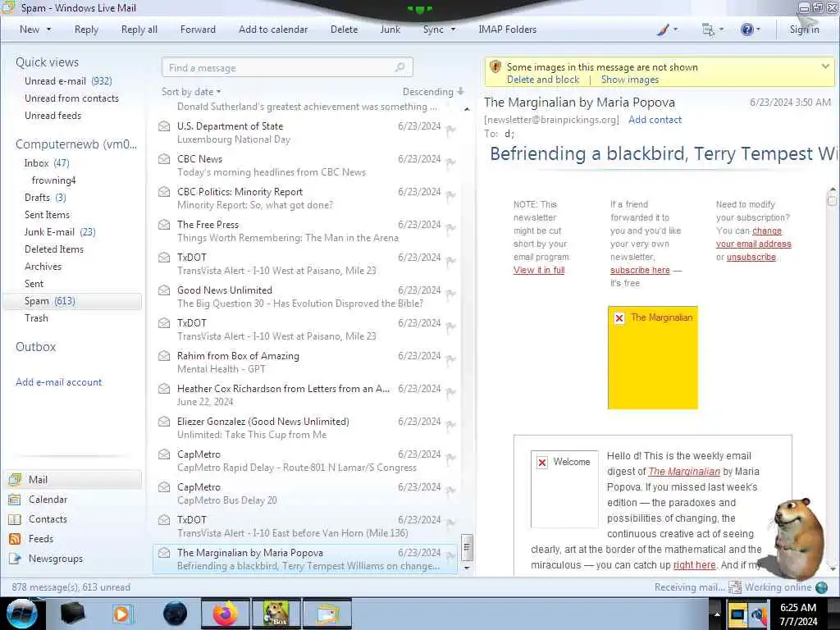Screen dimensions: 840x630
Task: Open the Sync dropdown arrow
Action: pyautogui.click(x=453, y=30)
